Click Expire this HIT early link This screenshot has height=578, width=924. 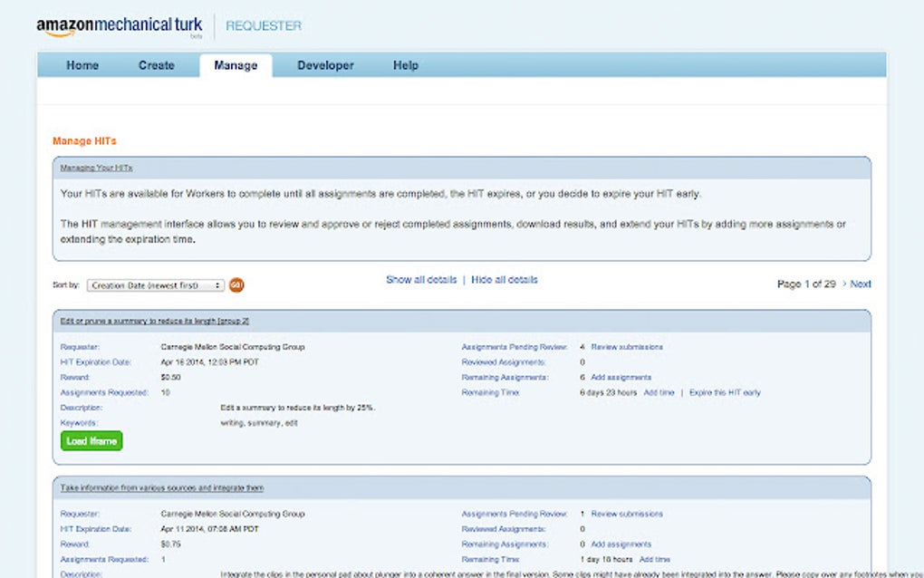point(725,392)
